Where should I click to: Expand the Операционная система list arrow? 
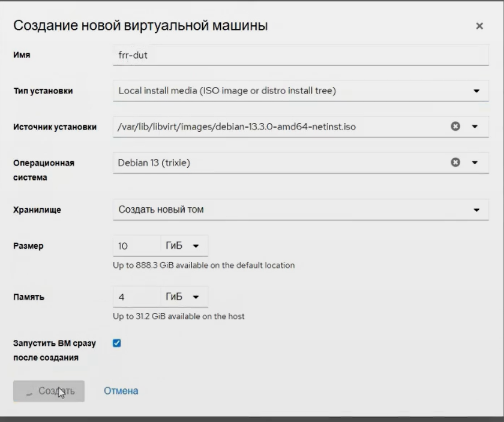(x=476, y=162)
